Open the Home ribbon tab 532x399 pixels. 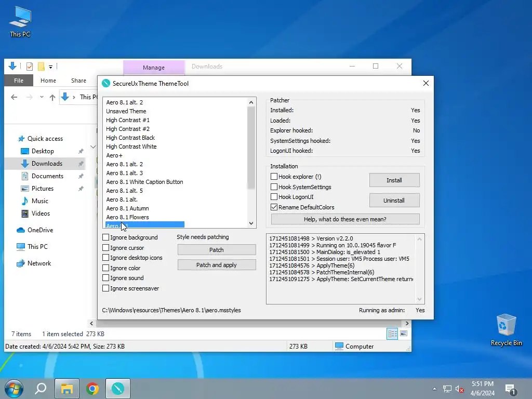click(x=48, y=81)
